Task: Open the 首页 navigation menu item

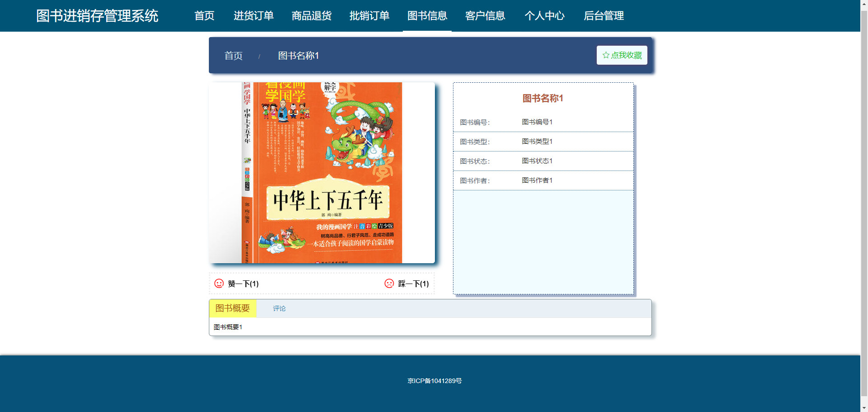Action: [x=204, y=16]
